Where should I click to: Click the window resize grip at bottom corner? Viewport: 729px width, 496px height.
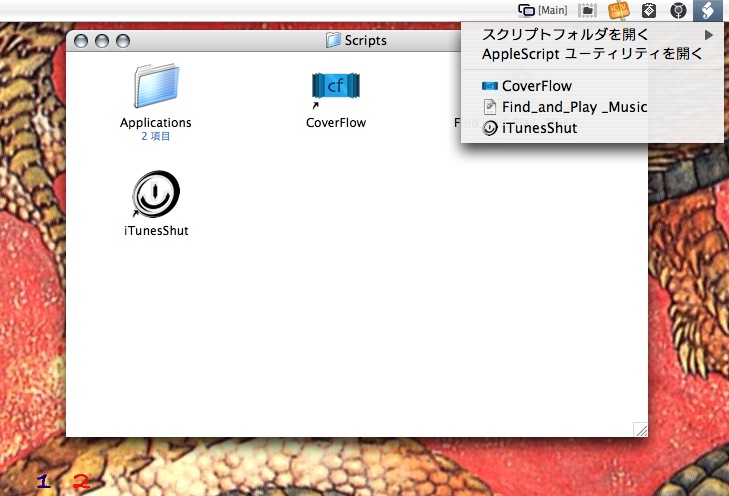pos(641,430)
